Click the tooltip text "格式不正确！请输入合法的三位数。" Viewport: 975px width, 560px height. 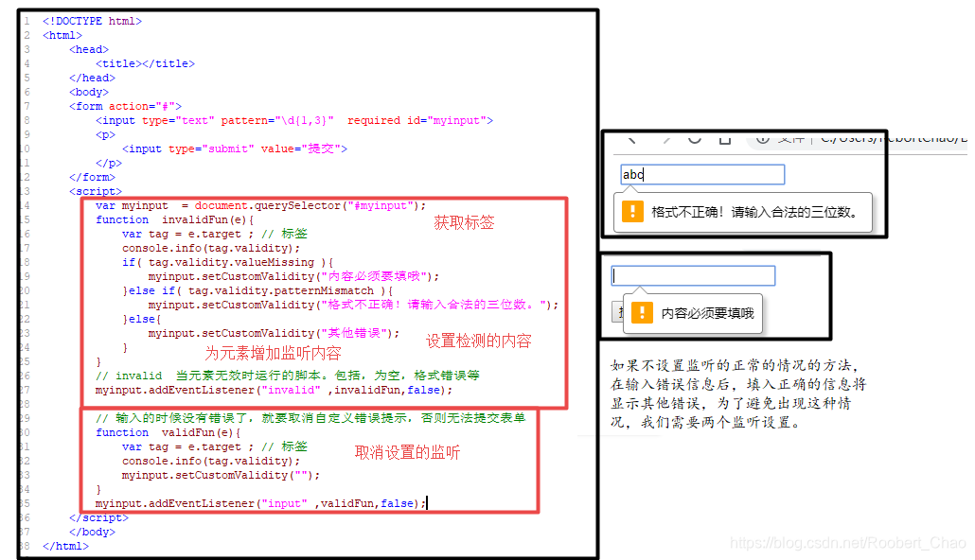point(755,212)
